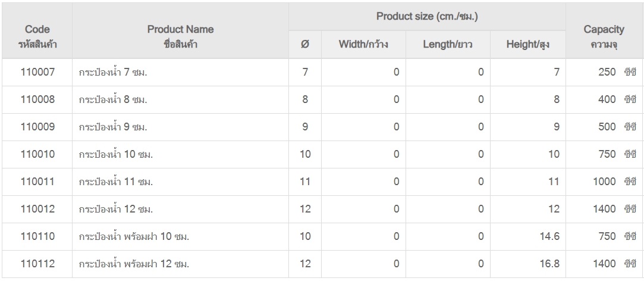Click the Width column header
Viewport: 644px width, 281px height.
(x=363, y=44)
